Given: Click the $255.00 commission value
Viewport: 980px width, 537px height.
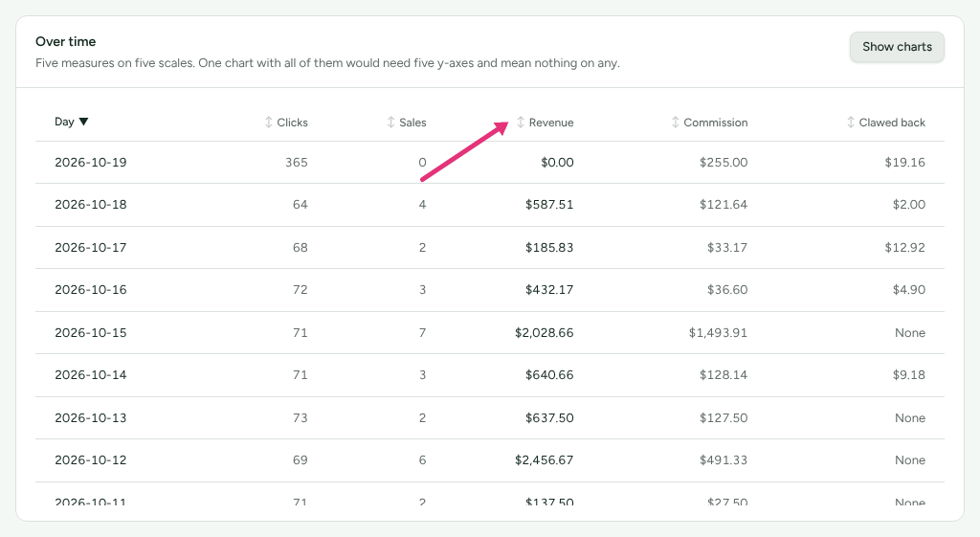Looking at the screenshot, I should [x=724, y=163].
